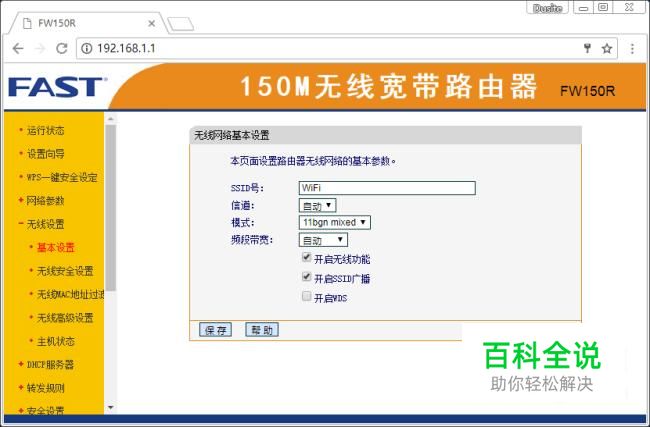Select the FW150R browser tab

(x=88, y=23)
